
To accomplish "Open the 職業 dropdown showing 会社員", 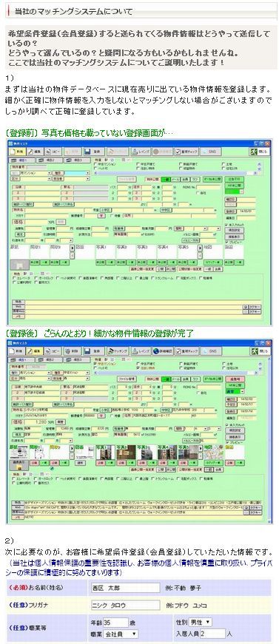I will [x=121, y=634].
